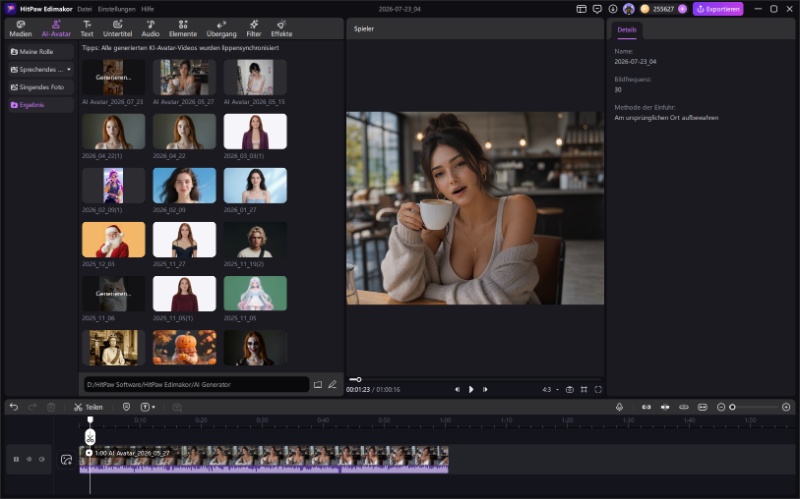Click the Exportieren button
The height and width of the screenshot is (499, 800).
click(718, 9)
